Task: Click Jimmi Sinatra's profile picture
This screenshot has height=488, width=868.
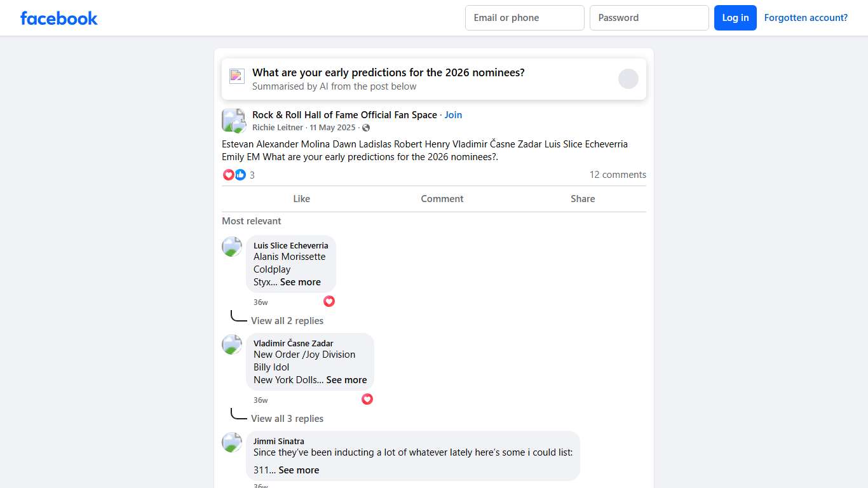Action: 232,442
